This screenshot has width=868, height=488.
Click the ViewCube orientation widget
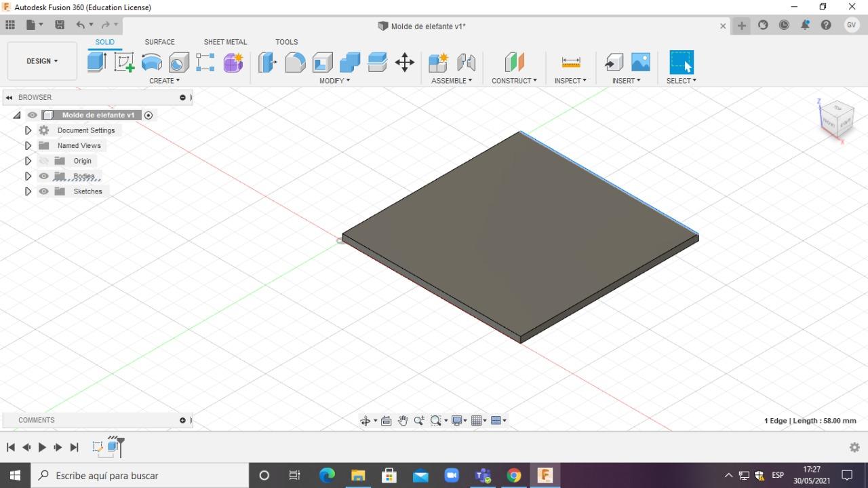pos(836,120)
